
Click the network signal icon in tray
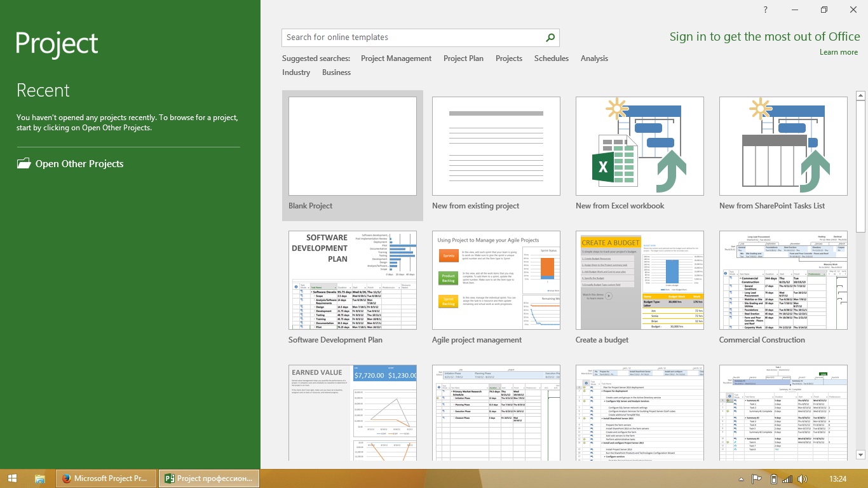tap(788, 478)
